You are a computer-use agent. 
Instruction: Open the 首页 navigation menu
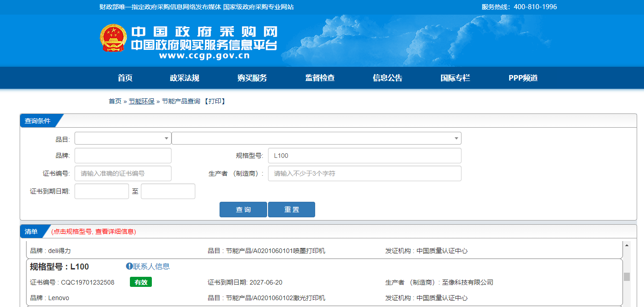tap(125, 78)
